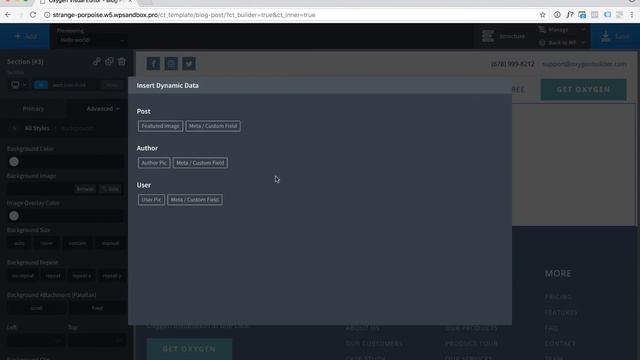Expand the Manage dropdown
Screen dimensions: 640x360
[562, 30]
